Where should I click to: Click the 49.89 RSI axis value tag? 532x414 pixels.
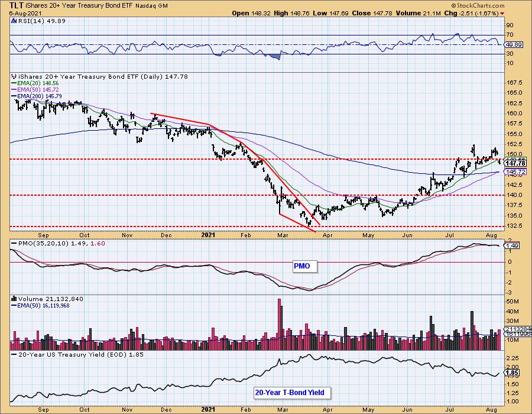(513, 45)
